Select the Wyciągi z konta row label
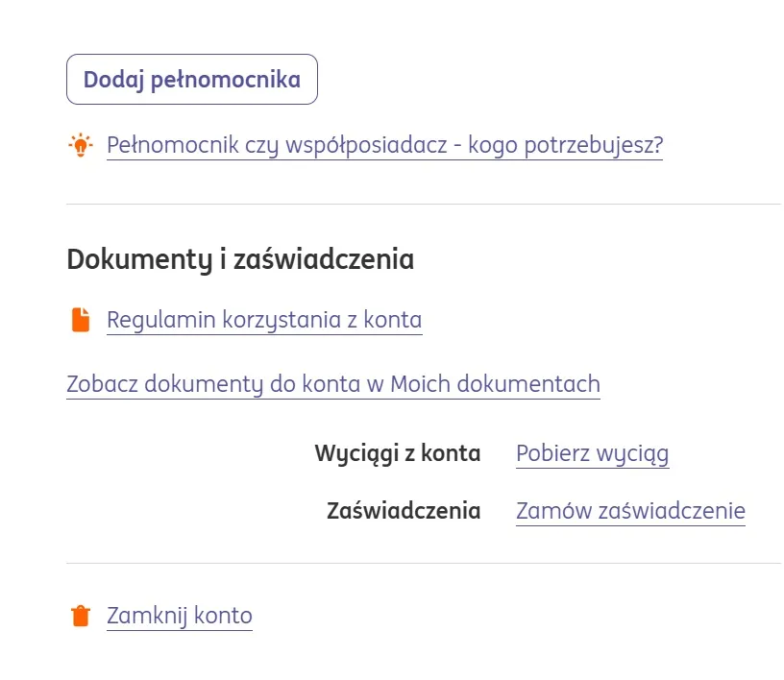Image resolution: width=784 pixels, height=680 pixels. pos(399,452)
